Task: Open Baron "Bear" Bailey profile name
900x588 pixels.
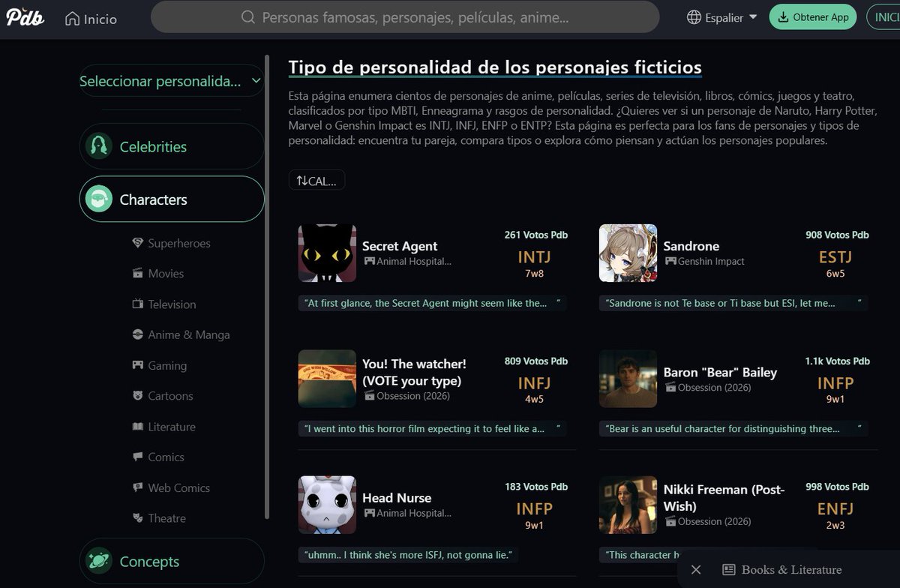Action: (x=720, y=372)
